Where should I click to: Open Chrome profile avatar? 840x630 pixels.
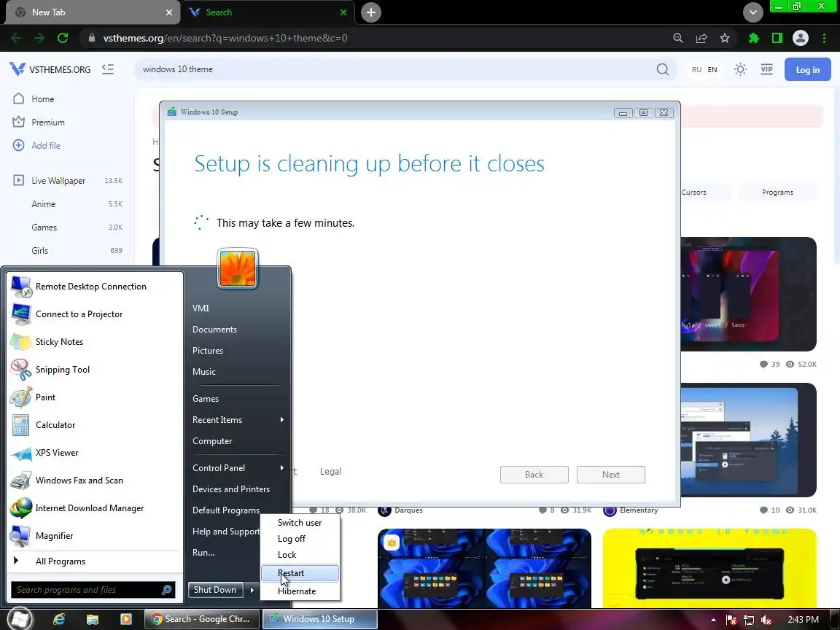pyautogui.click(x=801, y=38)
